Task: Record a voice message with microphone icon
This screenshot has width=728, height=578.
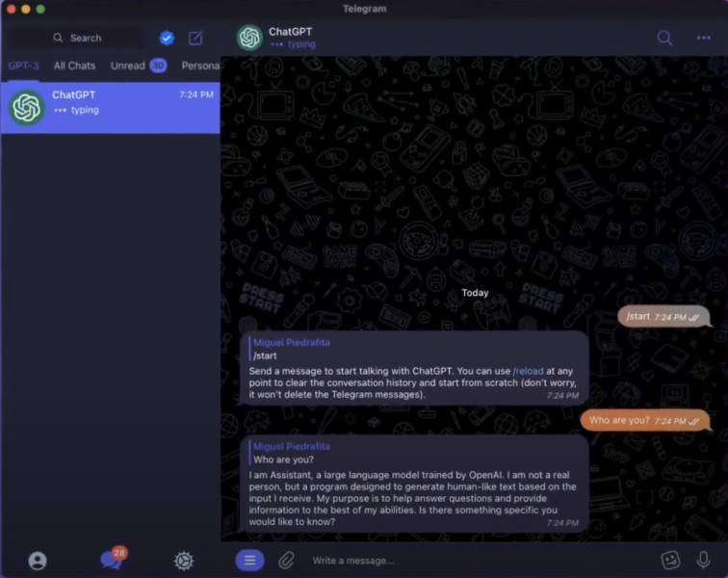Action: coord(703,561)
